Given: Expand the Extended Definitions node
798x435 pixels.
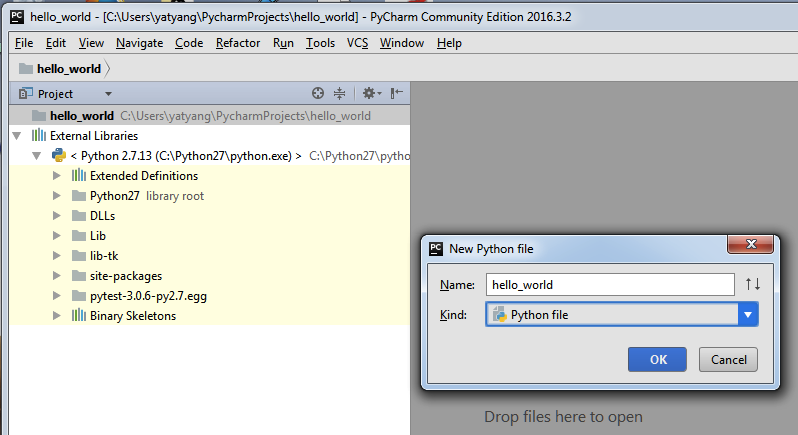Looking at the screenshot, I should pos(56,176).
